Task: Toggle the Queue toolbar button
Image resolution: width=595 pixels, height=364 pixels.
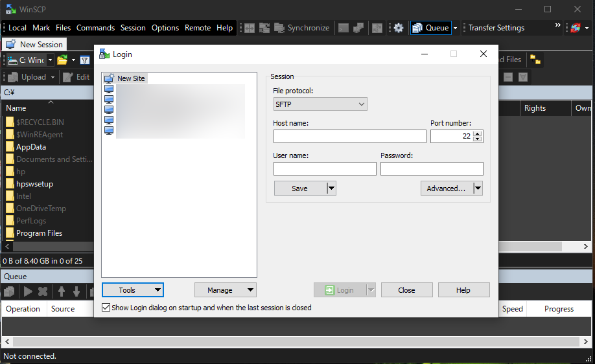Action: (x=430, y=28)
